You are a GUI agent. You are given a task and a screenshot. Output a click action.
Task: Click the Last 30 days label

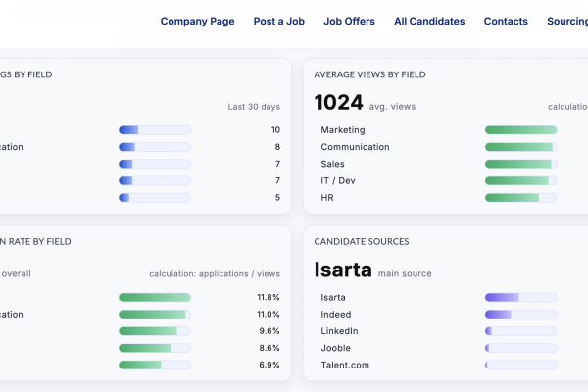254,106
